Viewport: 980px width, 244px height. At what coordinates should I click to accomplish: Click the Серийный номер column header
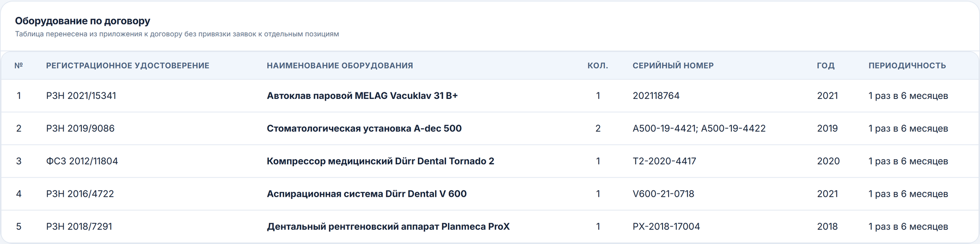tap(673, 66)
